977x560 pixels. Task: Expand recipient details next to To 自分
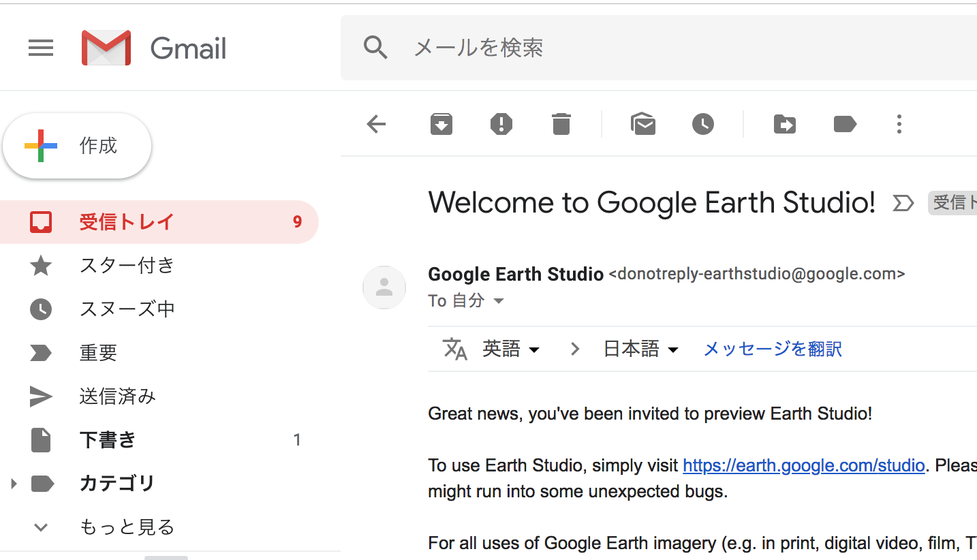tap(499, 301)
